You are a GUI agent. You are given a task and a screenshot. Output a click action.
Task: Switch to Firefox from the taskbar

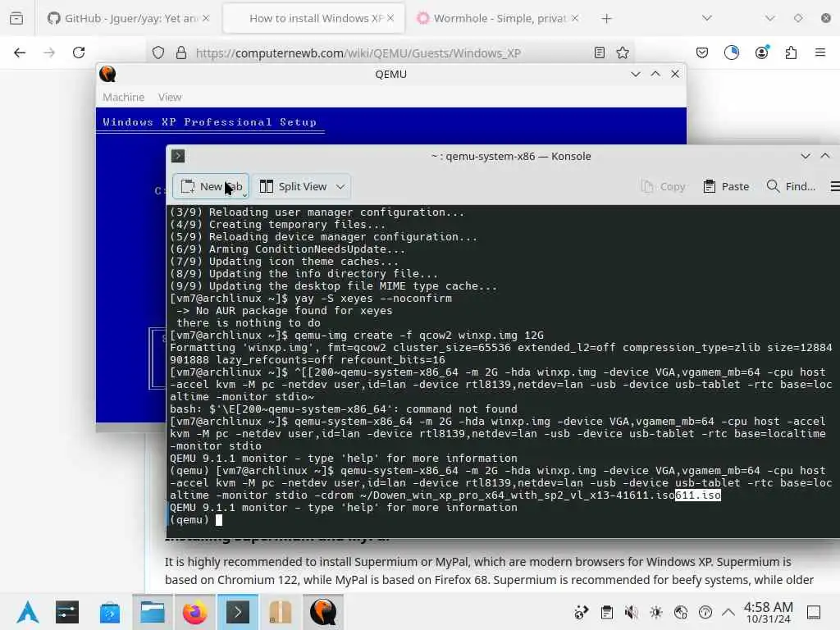pos(195,612)
